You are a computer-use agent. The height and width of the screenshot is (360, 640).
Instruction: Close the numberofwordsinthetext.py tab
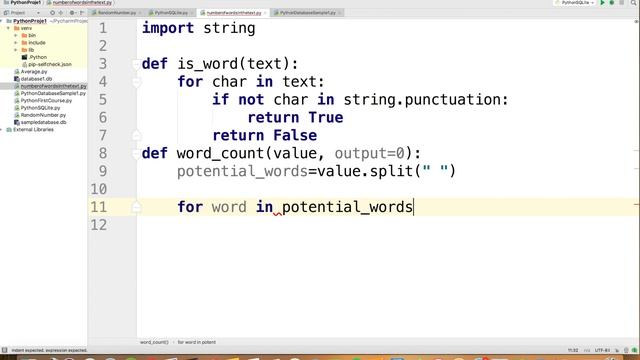coord(265,13)
